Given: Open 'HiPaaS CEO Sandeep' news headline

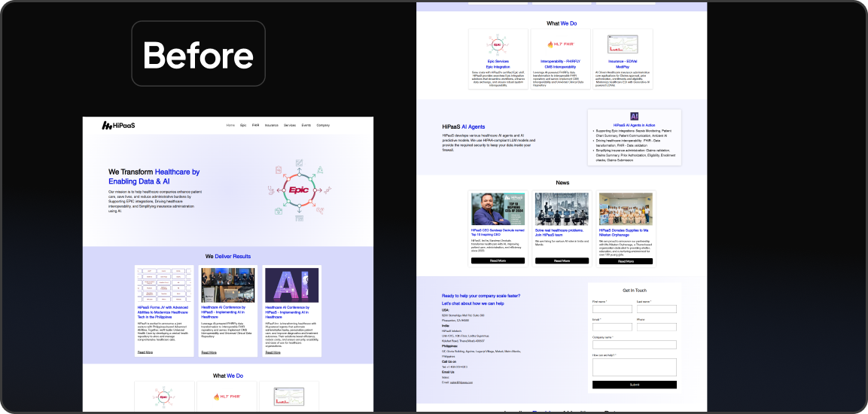Looking at the screenshot, I should point(497,232).
